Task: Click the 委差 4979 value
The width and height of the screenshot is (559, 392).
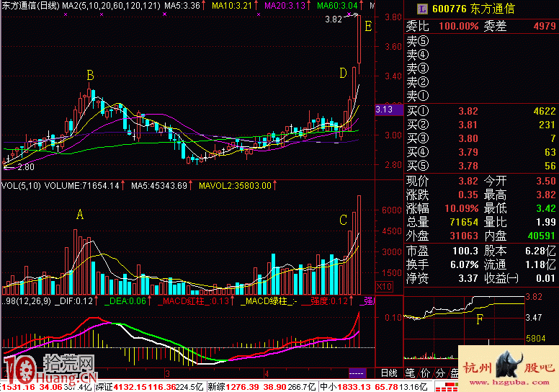Action: (x=545, y=26)
